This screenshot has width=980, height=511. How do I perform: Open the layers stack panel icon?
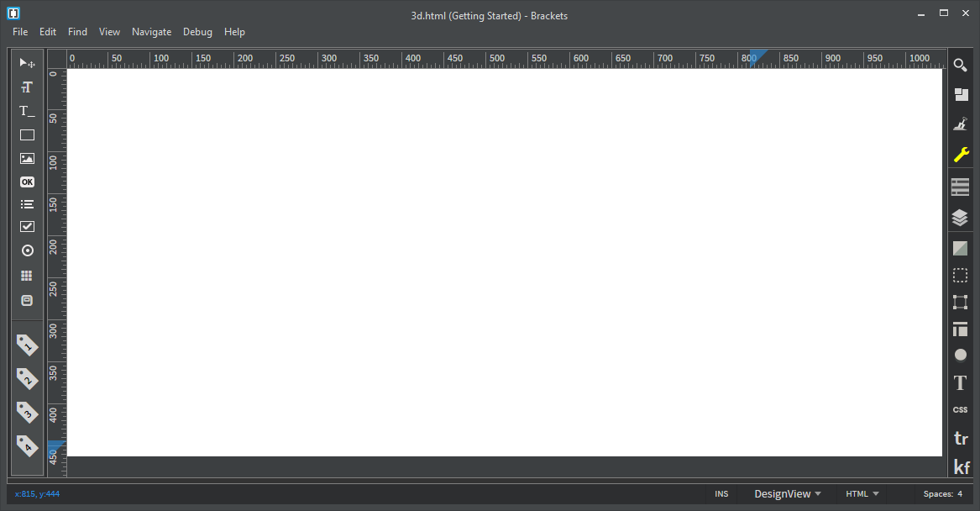click(x=960, y=218)
